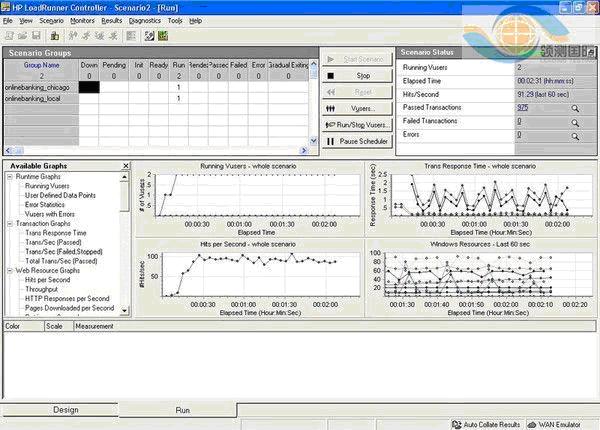Open the Run/Stop Vusers dialog button

click(357, 125)
